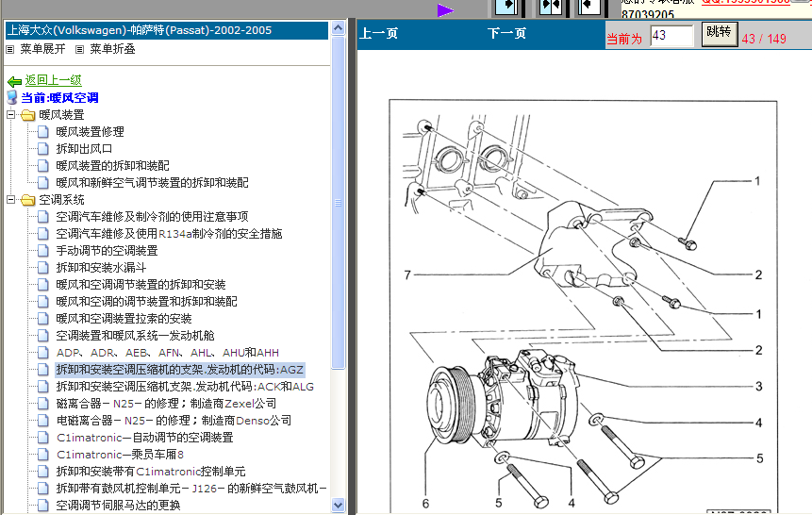812x515 pixels.
Task: Select highlighted compressor bracket entry for AGZ
Action: click(180, 370)
